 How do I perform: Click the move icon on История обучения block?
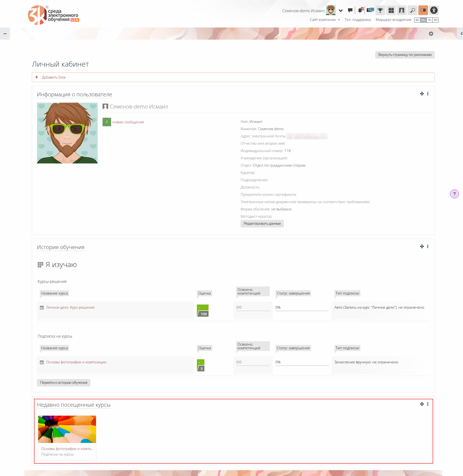[x=422, y=246]
